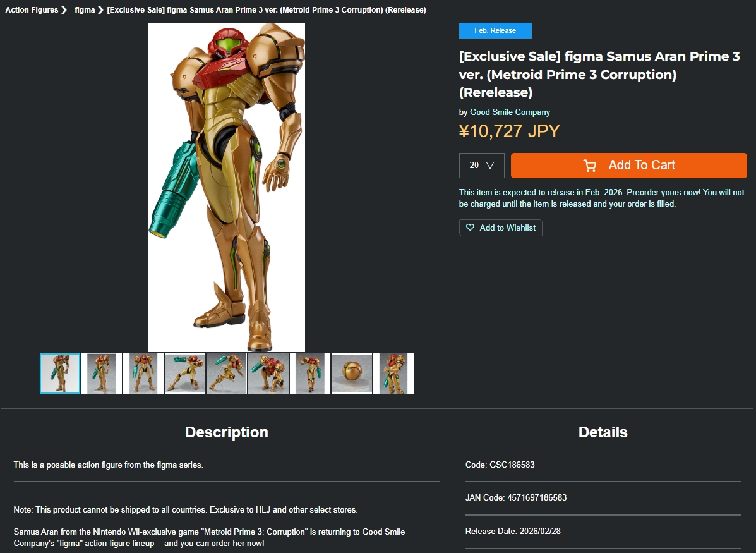The image size is (756, 553).
Task: Click the chevron after figma breadcrumb
Action: (x=100, y=10)
